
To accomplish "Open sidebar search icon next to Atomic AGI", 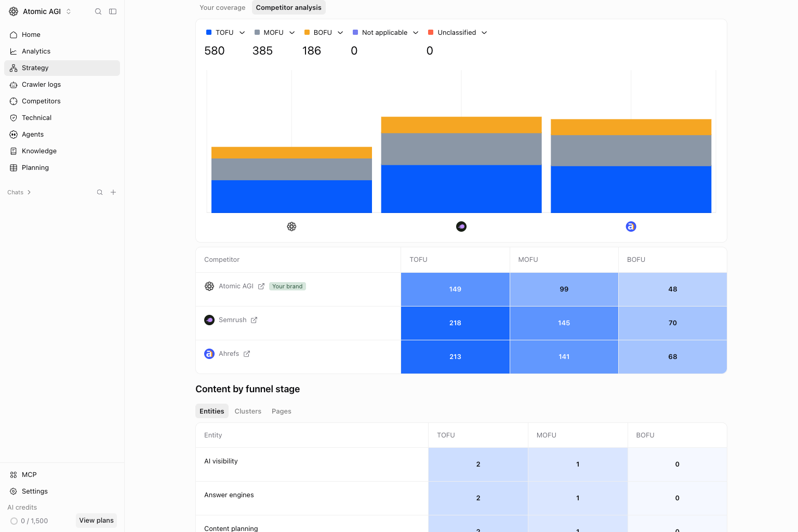I will [98, 11].
